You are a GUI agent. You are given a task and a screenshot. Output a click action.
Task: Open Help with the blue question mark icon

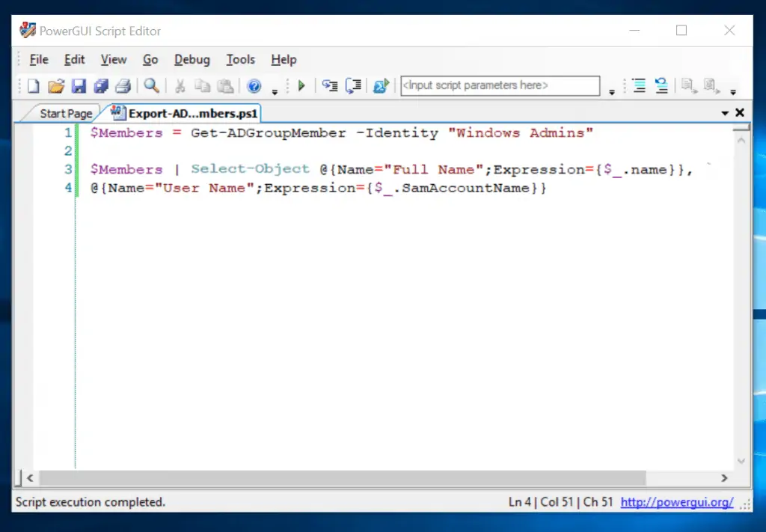tap(254, 86)
